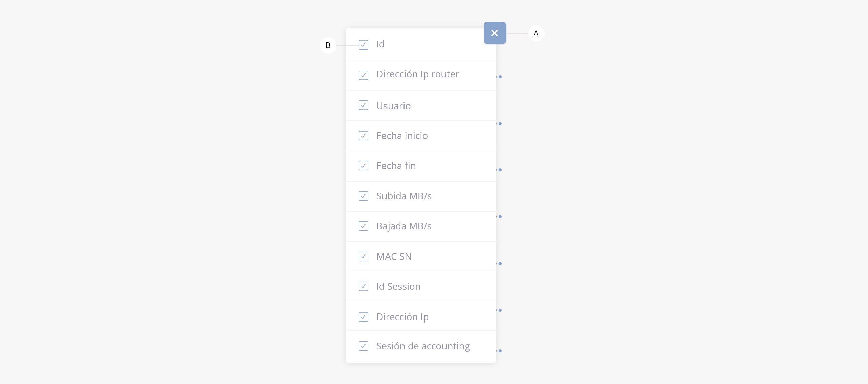Image resolution: width=868 pixels, height=384 pixels.
Task: Uncheck the Usuario column checkbox
Action: (x=363, y=105)
